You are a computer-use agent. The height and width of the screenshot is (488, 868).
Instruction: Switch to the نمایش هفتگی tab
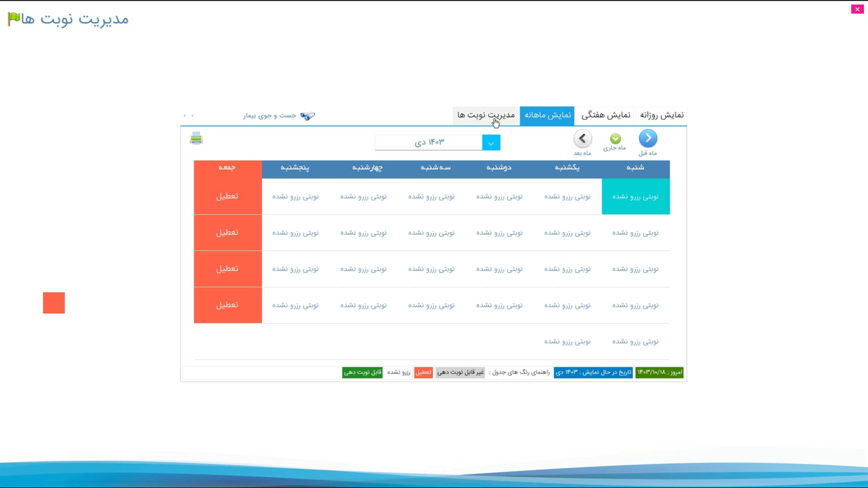[605, 115]
